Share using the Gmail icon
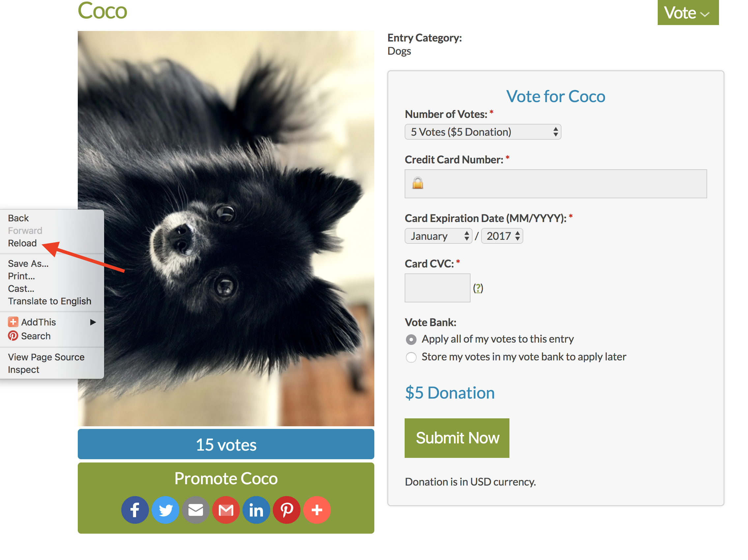The width and height of the screenshot is (748, 560). (226, 510)
